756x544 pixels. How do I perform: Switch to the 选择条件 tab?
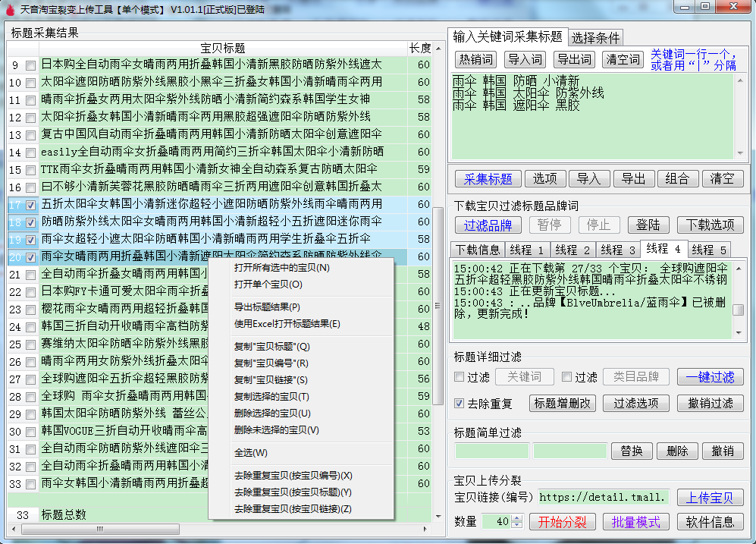pyautogui.click(x=595, y=37)
